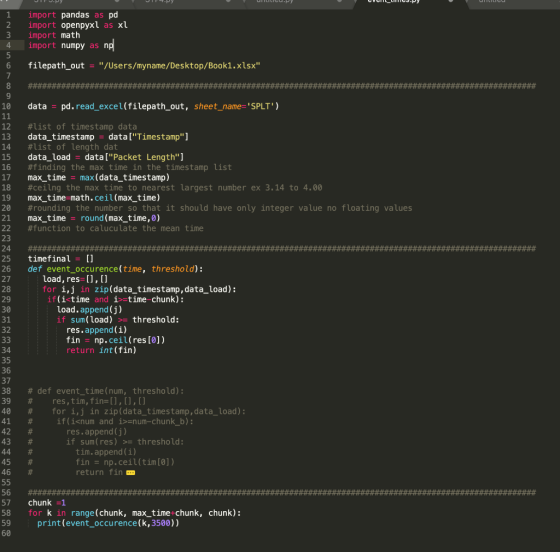
Task: Click the "timefinal = []" line
Action: tap(61, 259)
